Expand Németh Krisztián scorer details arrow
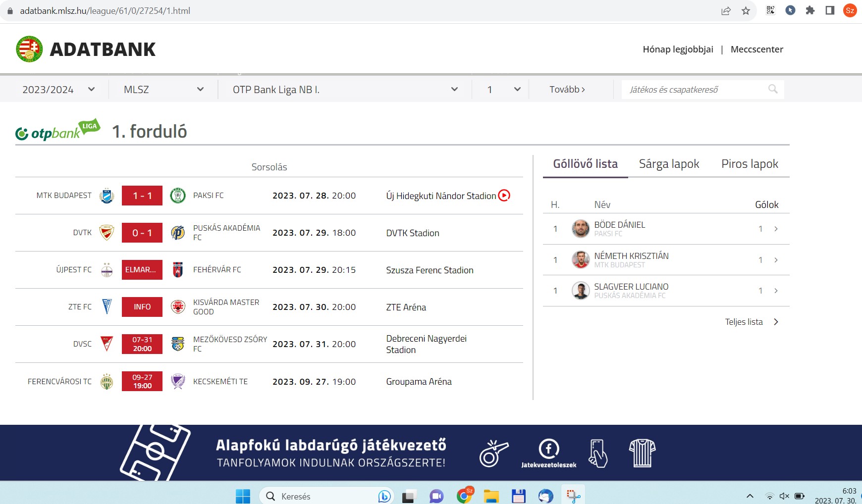Image resolution: width=862 pixels, height=504 pixels. 776,260
